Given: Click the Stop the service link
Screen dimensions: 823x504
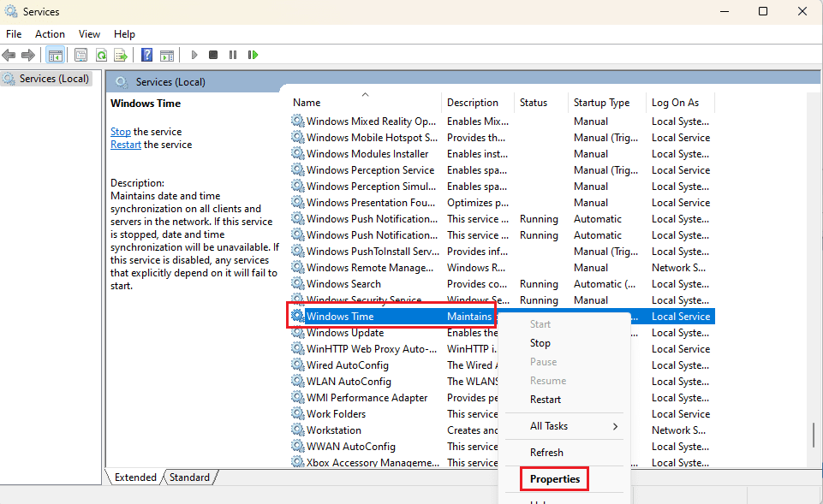Looking at the screenshot, I should (120, 132).
